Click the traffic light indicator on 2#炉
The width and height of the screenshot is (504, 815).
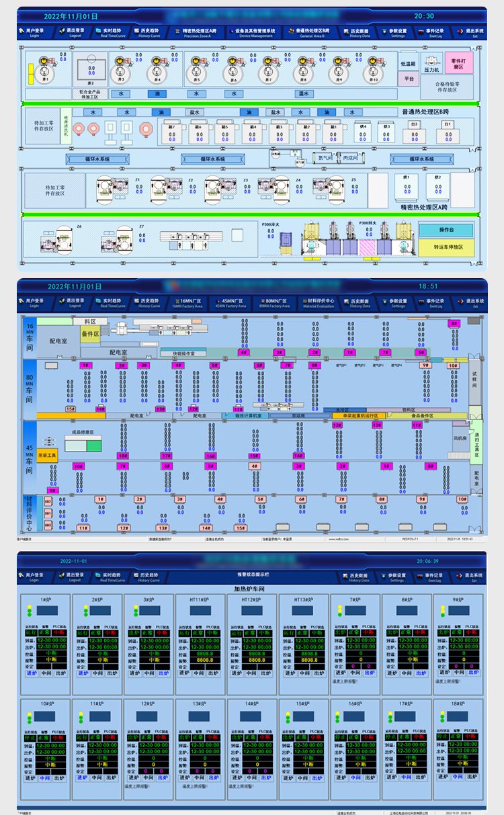(x=87, y=611)
